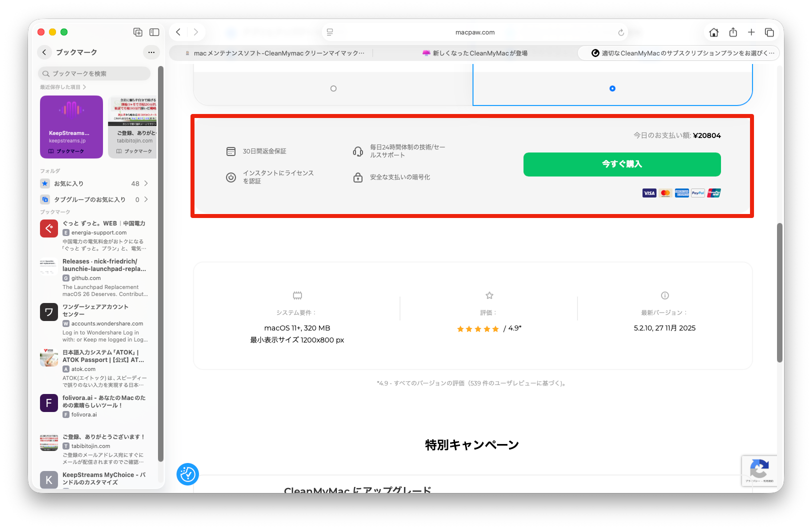Viewport: 812px width, 530px height.
Task: Expand 最近保存した項目 section
Action: [x=63, y=87]
